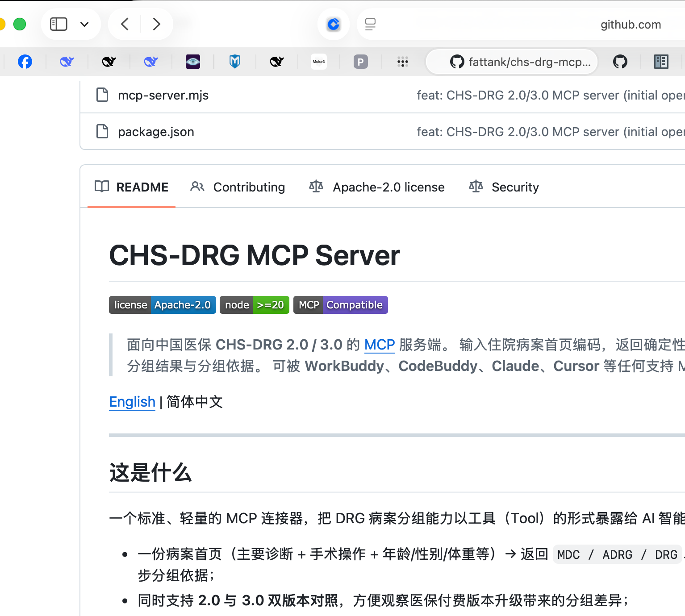View commit message for mcp-server.mjs
Image resolution: width=685 pixels, height=616 pixels.
551,95
